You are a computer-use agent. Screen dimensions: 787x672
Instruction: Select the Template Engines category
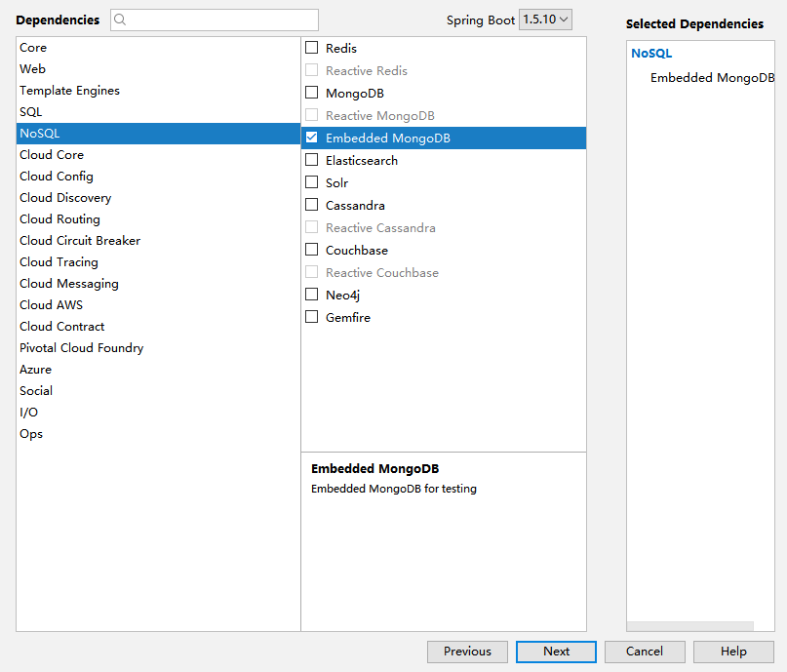tap(158, 91)
